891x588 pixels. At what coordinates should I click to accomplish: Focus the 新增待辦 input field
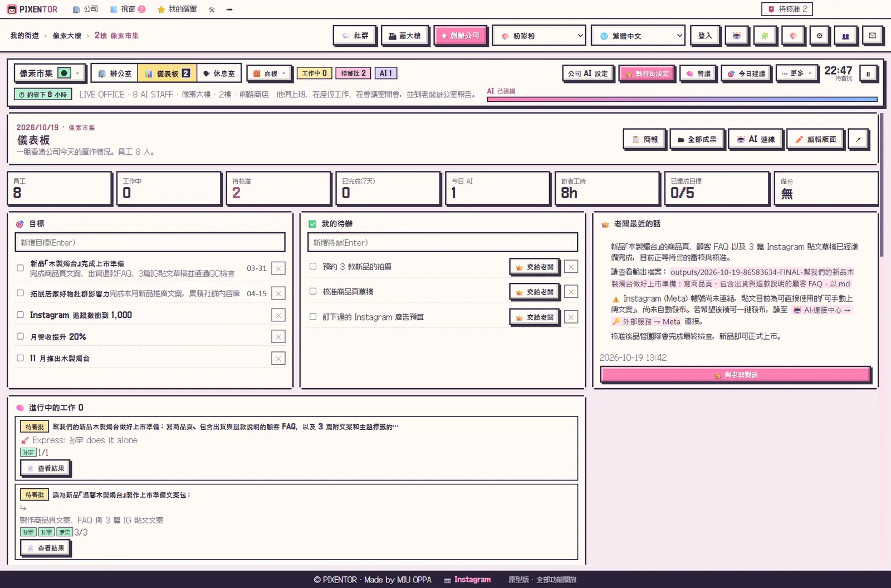(x=443, y=242)
